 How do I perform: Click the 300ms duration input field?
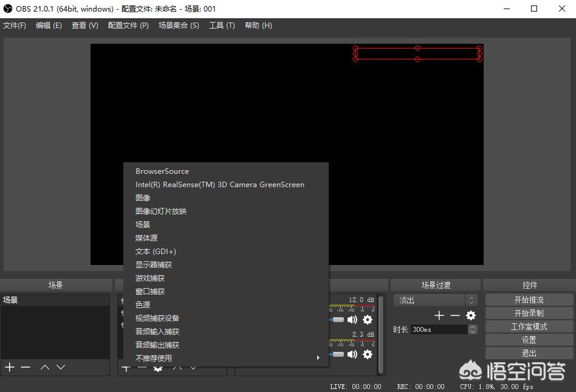coord(439,329)
